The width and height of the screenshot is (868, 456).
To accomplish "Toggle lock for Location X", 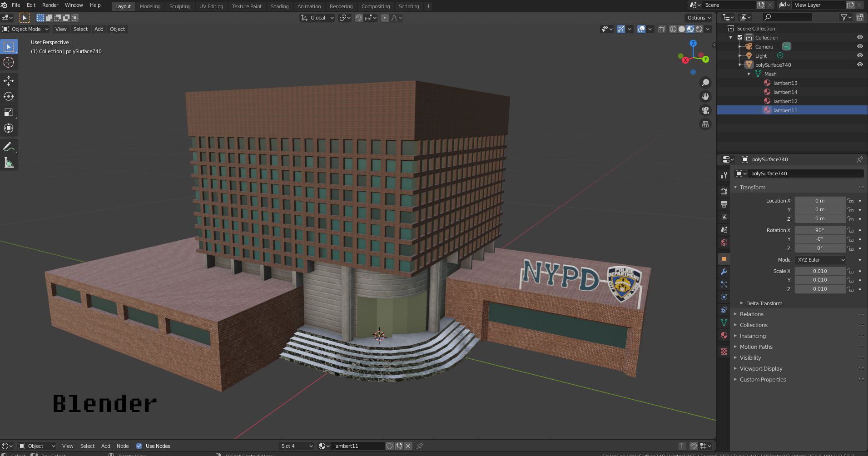I will (850, 201).
